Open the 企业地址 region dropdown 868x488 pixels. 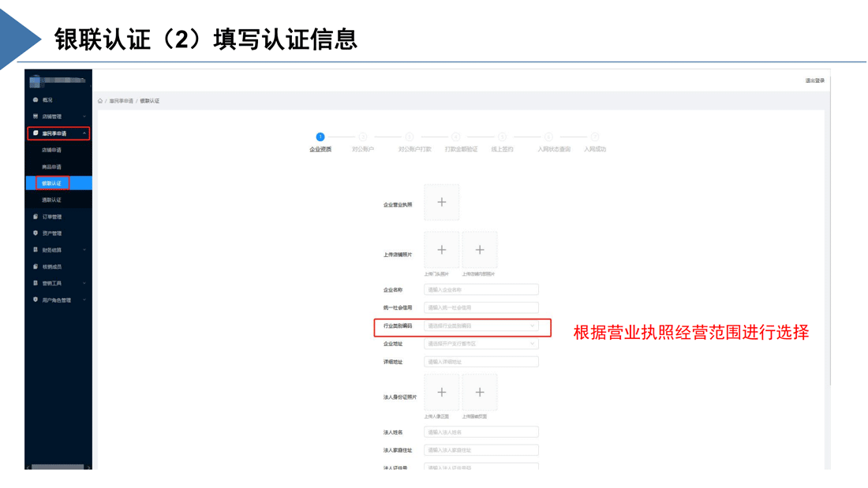click(x=481, y=344)
